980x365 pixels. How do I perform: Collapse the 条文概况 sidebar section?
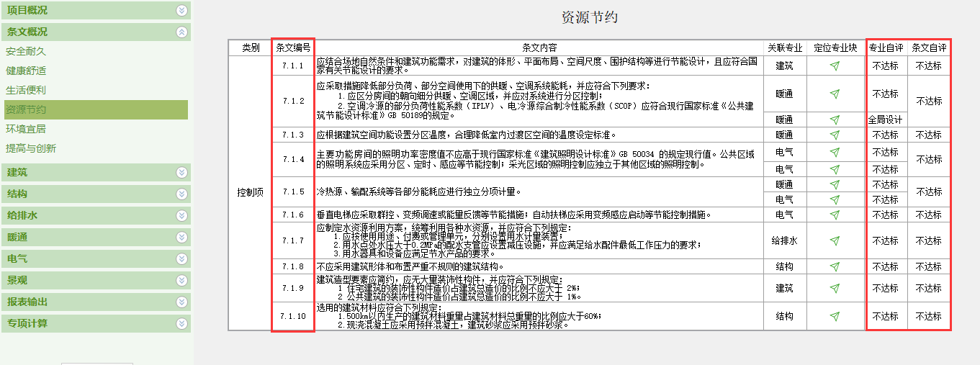tap(181, 32)
